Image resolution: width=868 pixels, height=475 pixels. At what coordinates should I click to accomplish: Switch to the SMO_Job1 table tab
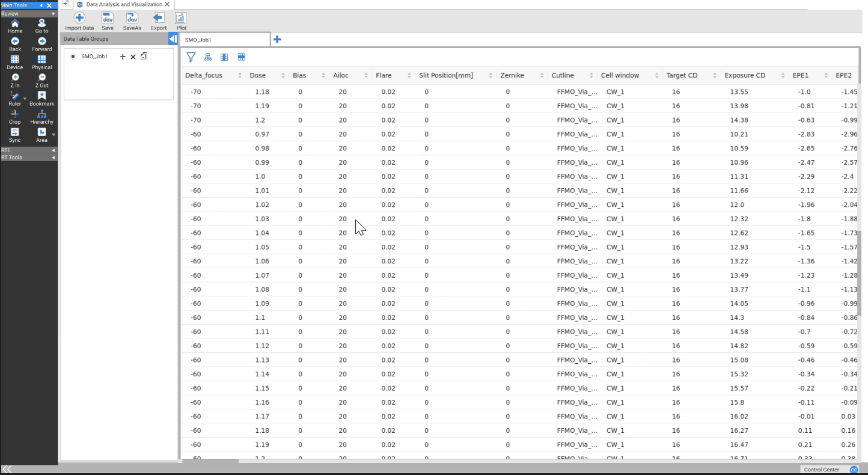tap(224, 40)
